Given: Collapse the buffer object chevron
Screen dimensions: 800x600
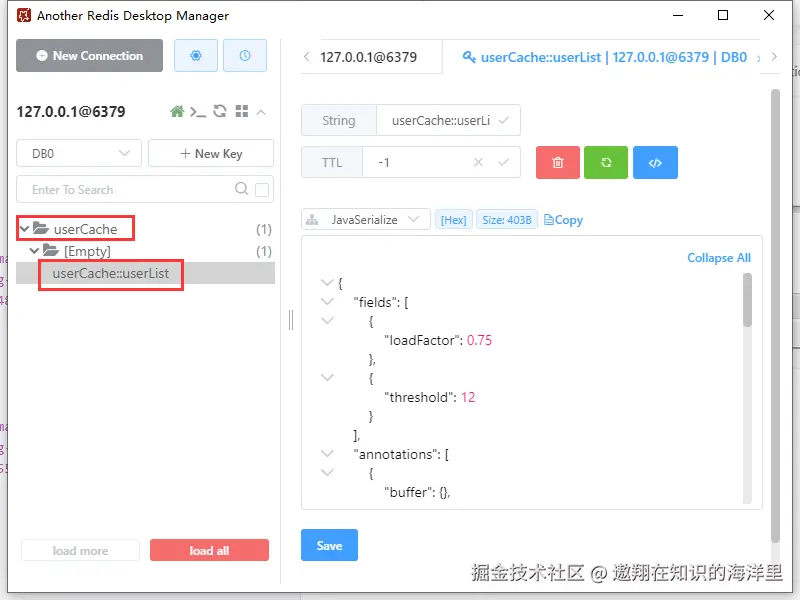Looking at the screenshot, I should 327,472.
